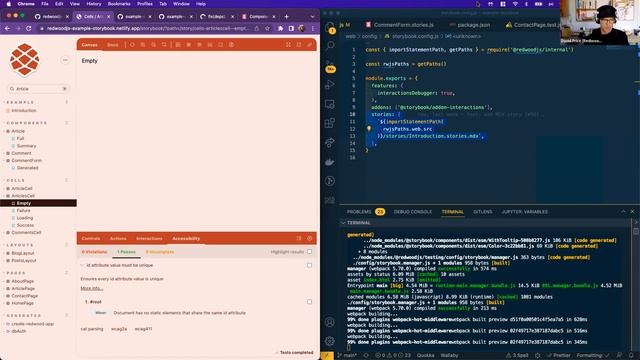Open VS Code Manage gear icon
The width and height of the screenshot is (640, 360).
coord(330,341)
